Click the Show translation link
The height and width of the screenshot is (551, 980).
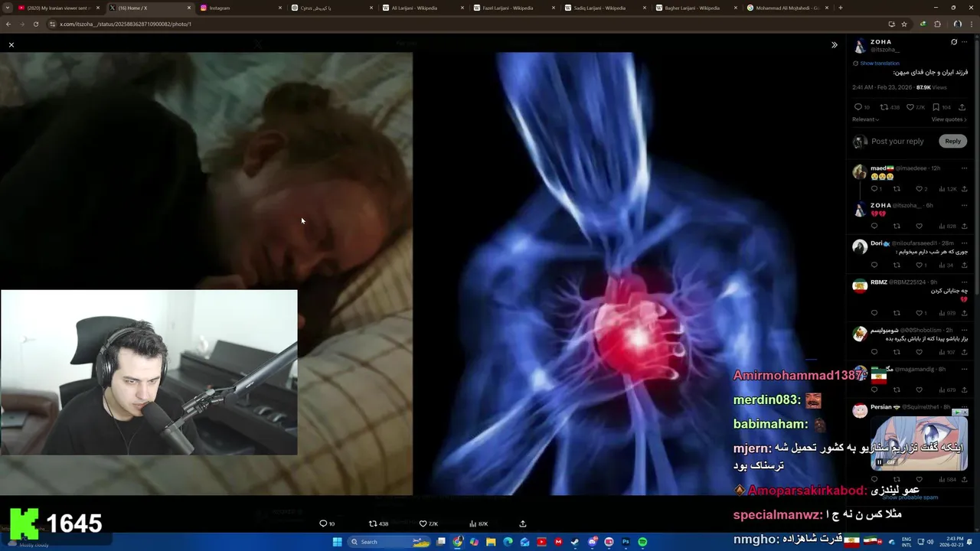click(x=879, y=64)
